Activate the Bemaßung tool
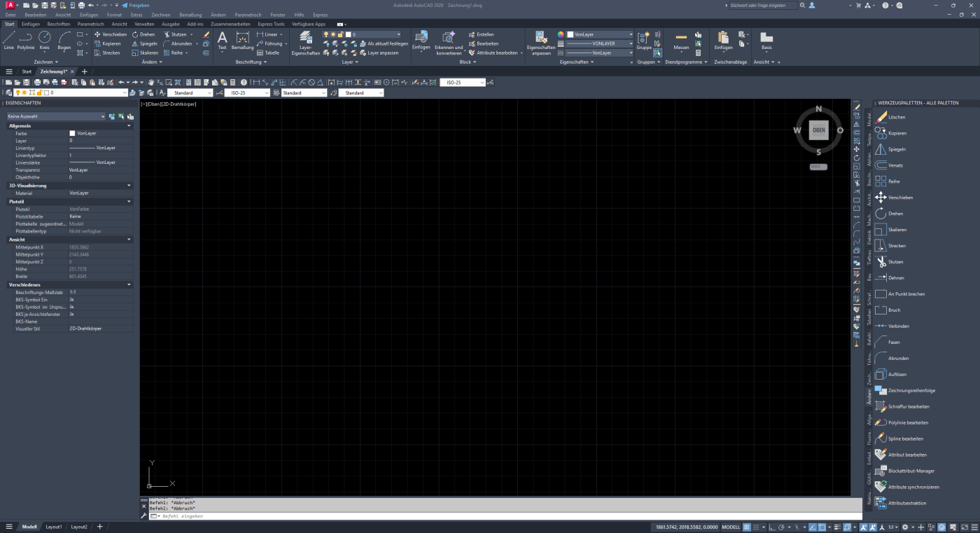 pos(241,43)
